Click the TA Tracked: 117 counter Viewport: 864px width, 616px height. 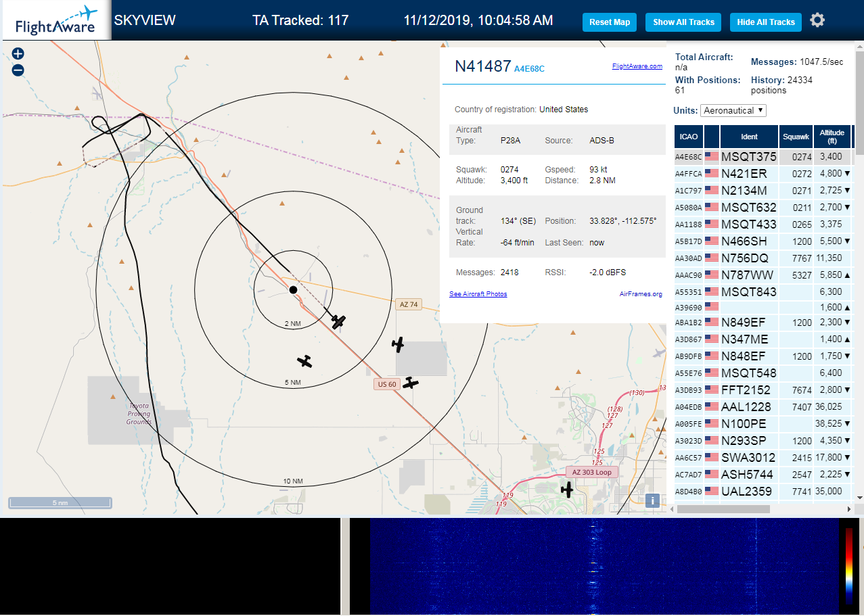[300, 20]
